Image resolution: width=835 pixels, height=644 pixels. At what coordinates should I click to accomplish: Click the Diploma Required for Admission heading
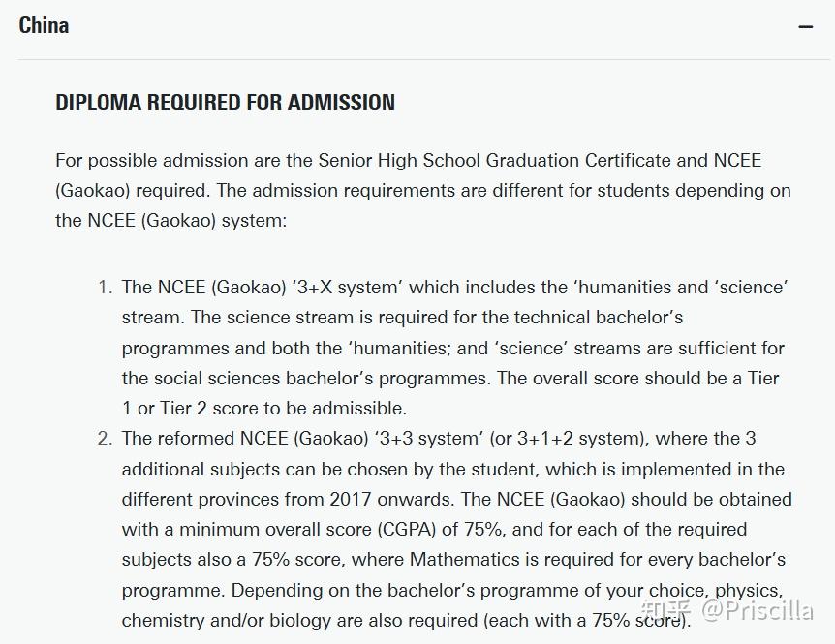225,103
